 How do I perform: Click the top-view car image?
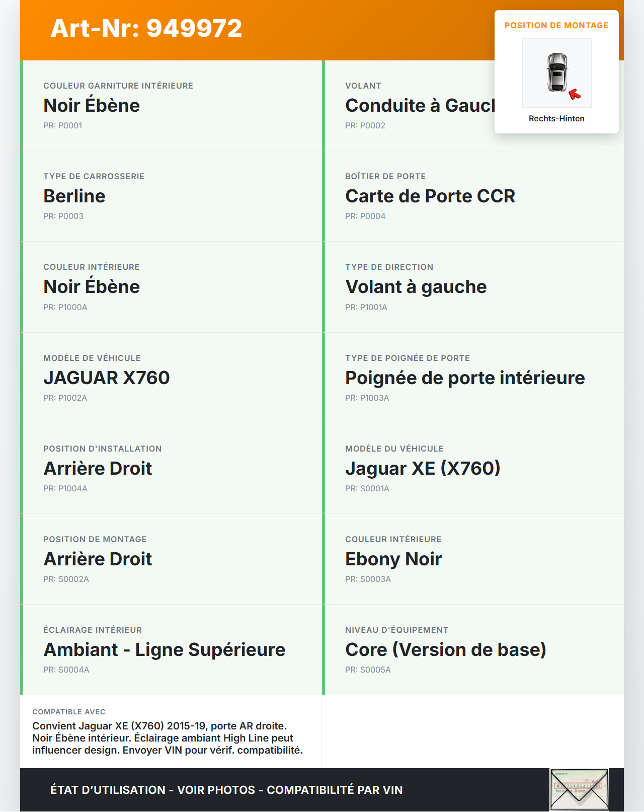point(557,72)
